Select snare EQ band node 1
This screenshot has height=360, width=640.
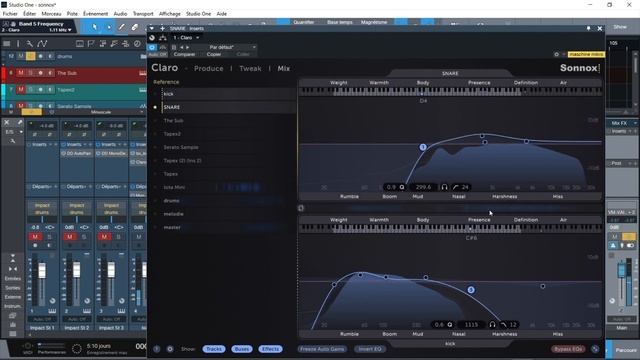click(423, 147)
